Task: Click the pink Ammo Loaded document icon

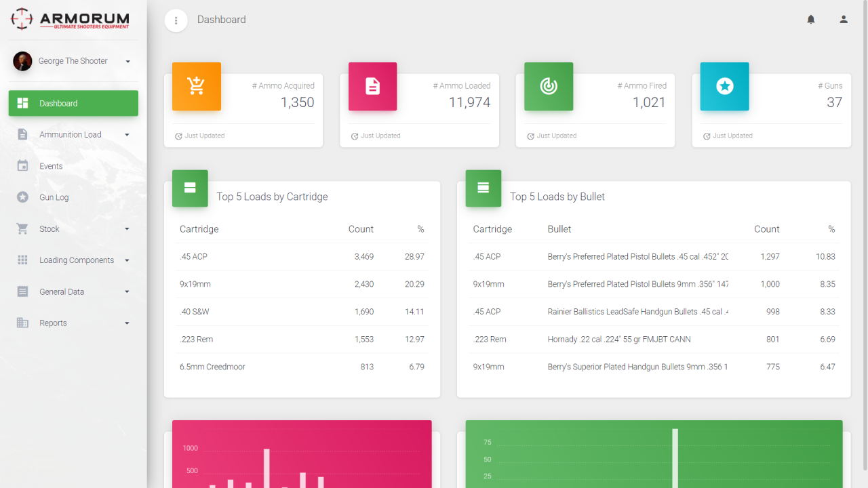Action: (x=372, y=86)
